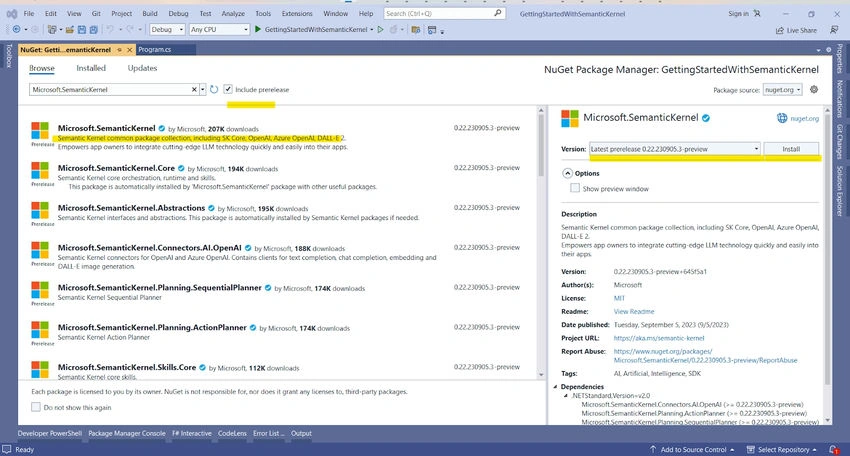Collapse the Dependencies tree node

pos(556,387)
